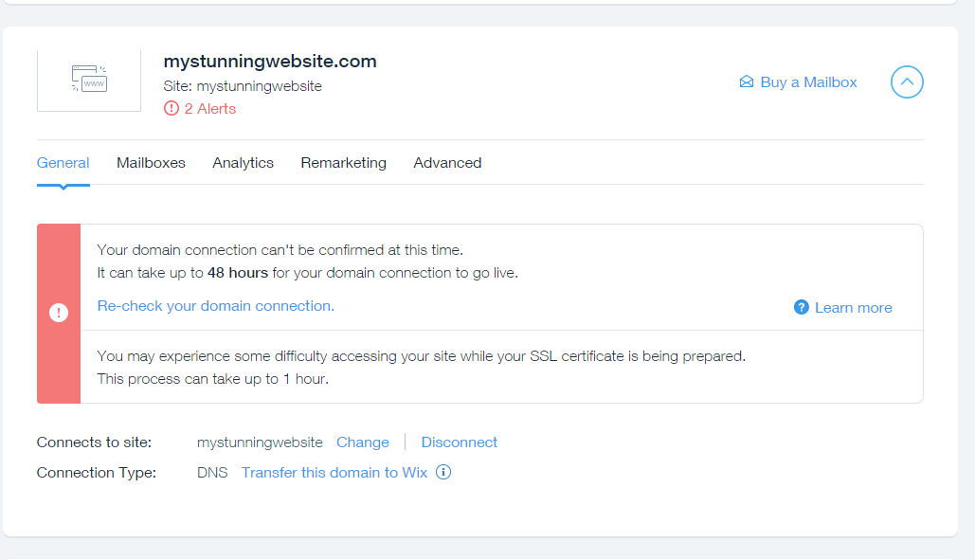Click the Learn more question mark icon
This screenshot has width=975, height=560.
pyautogui.click(x=801, y=307)
